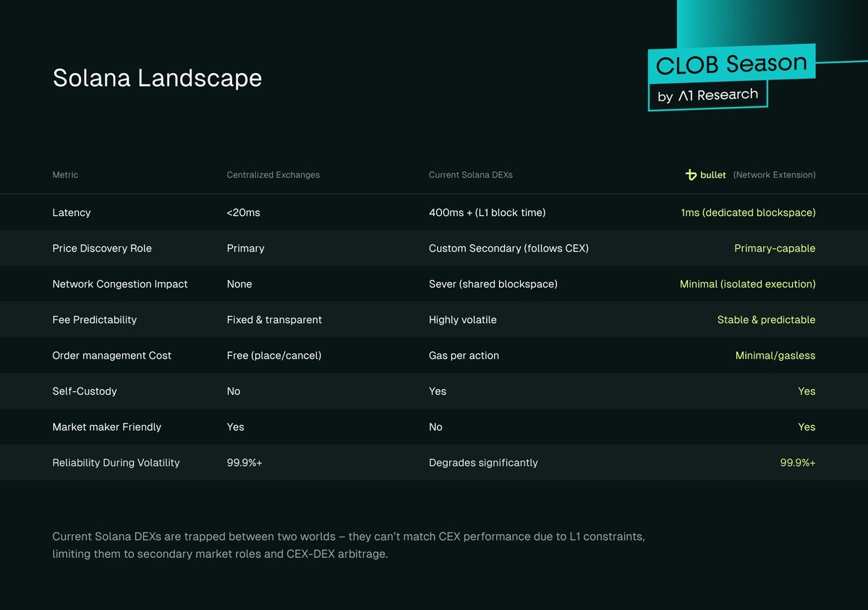Click 'Stable & predictable' cell
868x610 pixels.
click(x=766, y=319)
